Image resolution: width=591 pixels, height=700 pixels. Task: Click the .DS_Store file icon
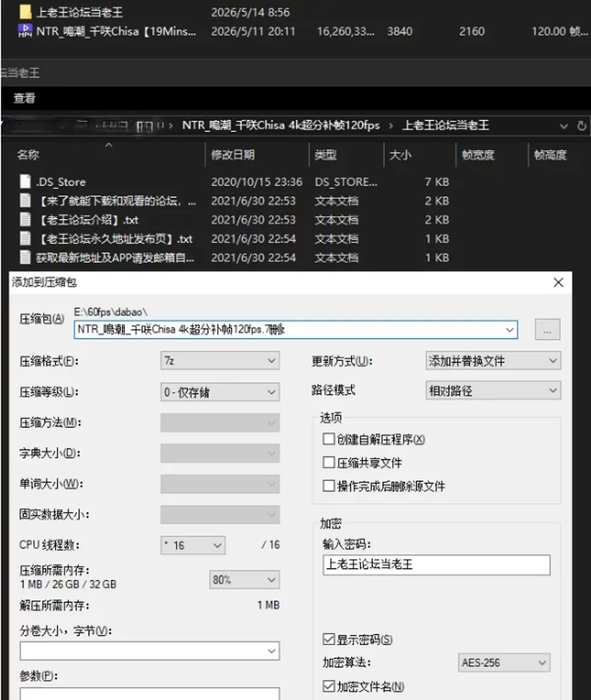point(25,182)
